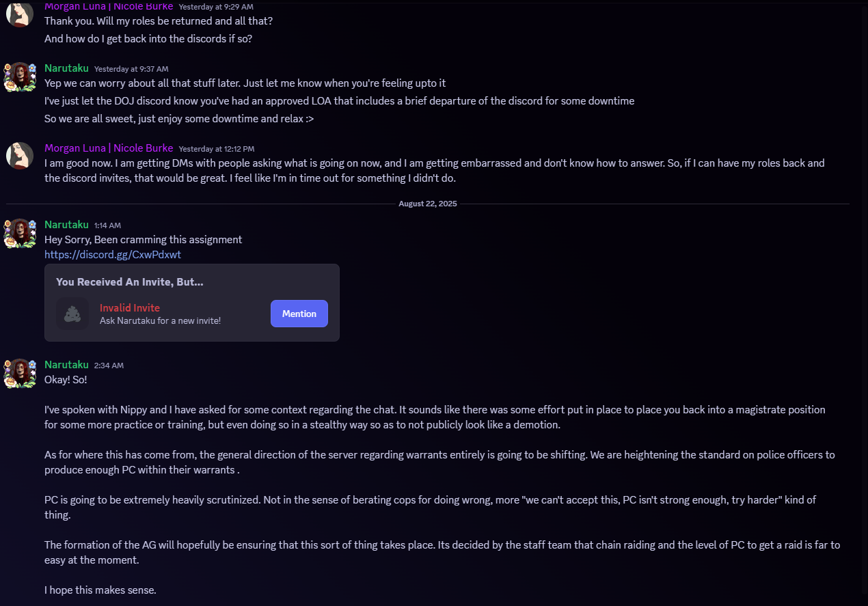Click the invalid invite server icon

pyautogui.click(x=72, y=314)
